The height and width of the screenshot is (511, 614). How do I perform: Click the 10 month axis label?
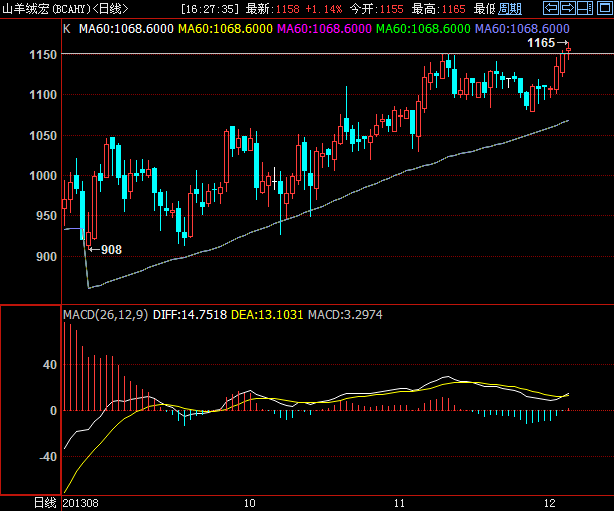(249, 503)
